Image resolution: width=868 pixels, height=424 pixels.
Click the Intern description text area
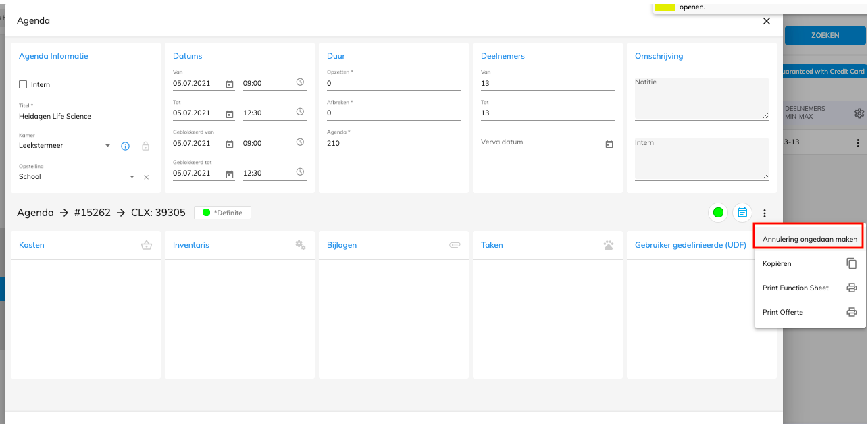tap(702, 159)
